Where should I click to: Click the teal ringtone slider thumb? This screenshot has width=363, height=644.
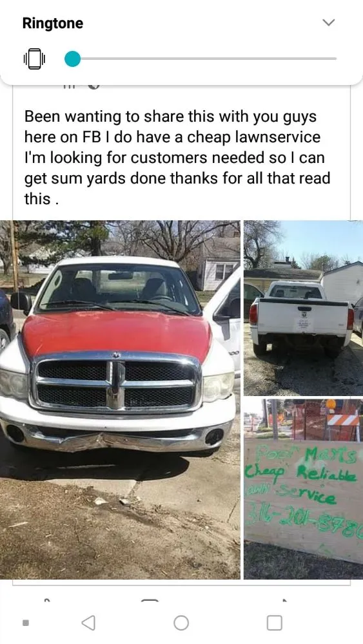(73, 59)
